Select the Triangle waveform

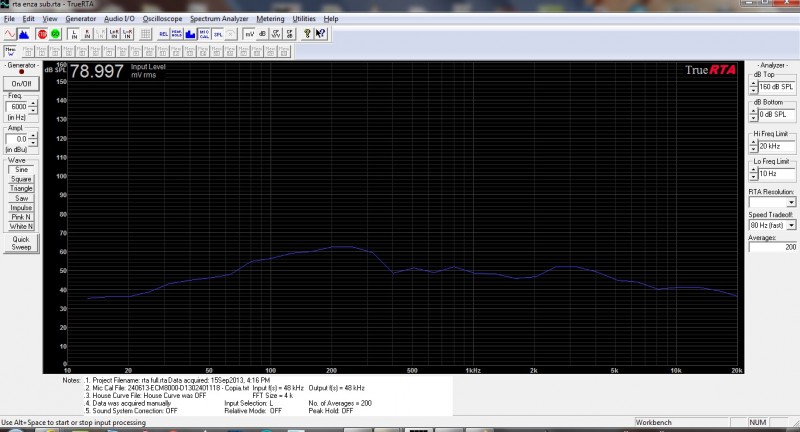pyautogui.click(x=21, y=188)
